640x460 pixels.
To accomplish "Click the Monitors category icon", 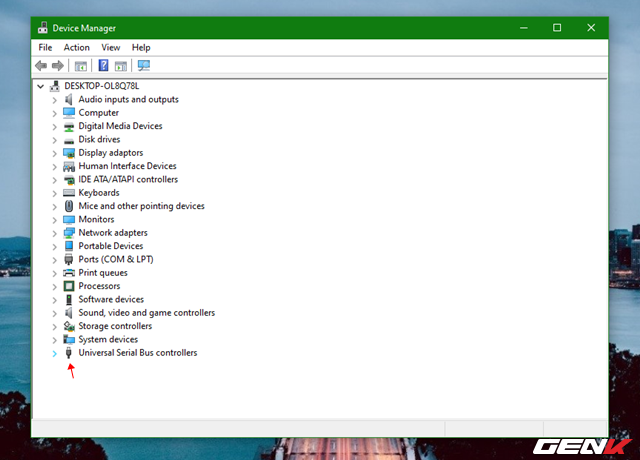I will tap(69, 219).
